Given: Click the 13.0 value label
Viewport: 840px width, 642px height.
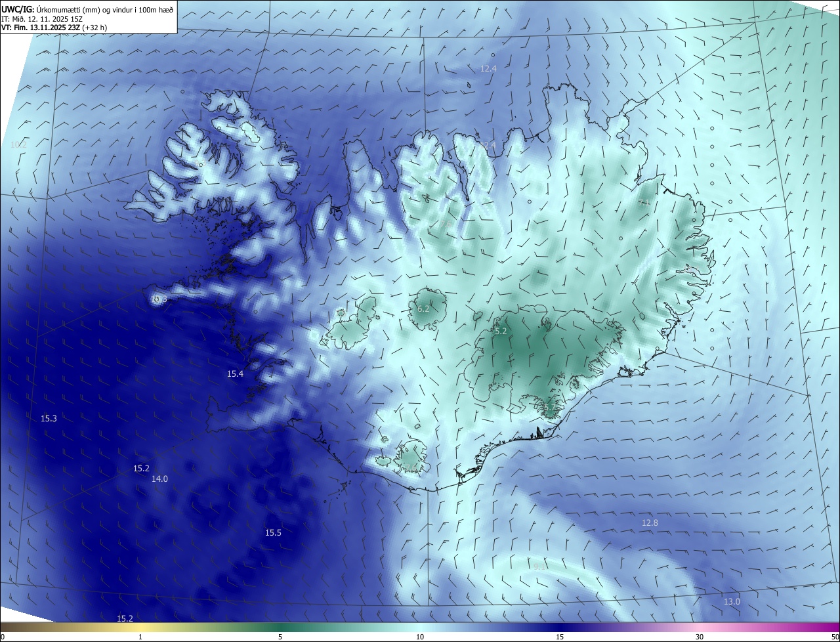Looking at the screenshot, I should pyautogui.click(x=732, y=601).
